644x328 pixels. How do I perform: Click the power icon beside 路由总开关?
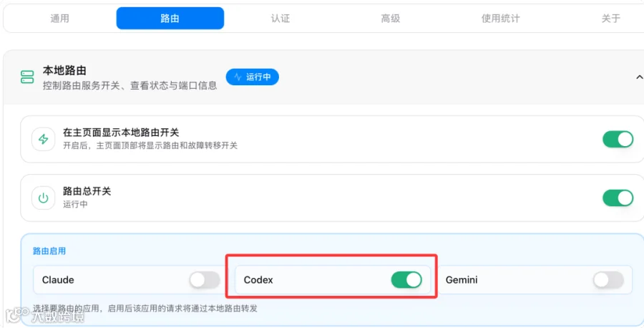pyautogui.click(x=43, y=198)
